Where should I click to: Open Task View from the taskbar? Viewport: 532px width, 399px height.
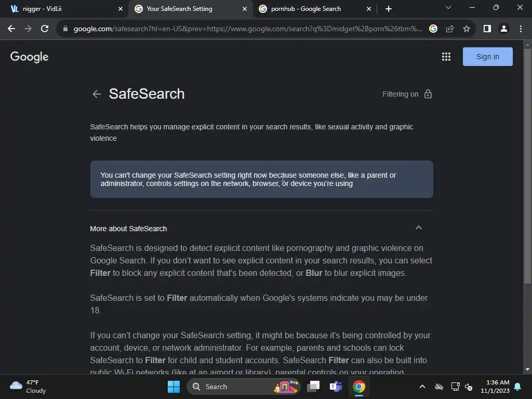coord(313,387)
